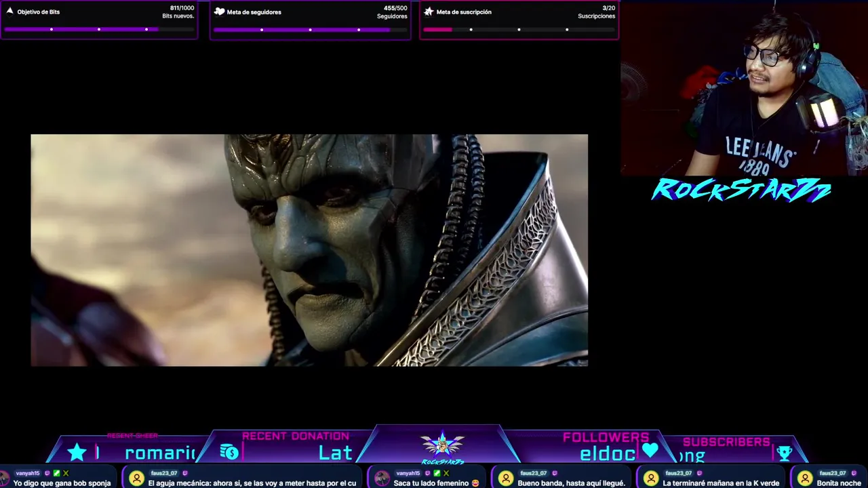This screenshot has width=868, height=488.
Task: Click faus23_07's avatar beside La terminaré mañana
Action: point(651,479)
